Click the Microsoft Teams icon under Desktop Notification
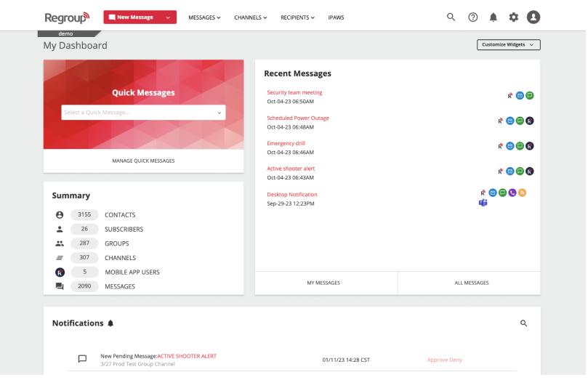Screen dimensions: 588x380 point(483,203)
